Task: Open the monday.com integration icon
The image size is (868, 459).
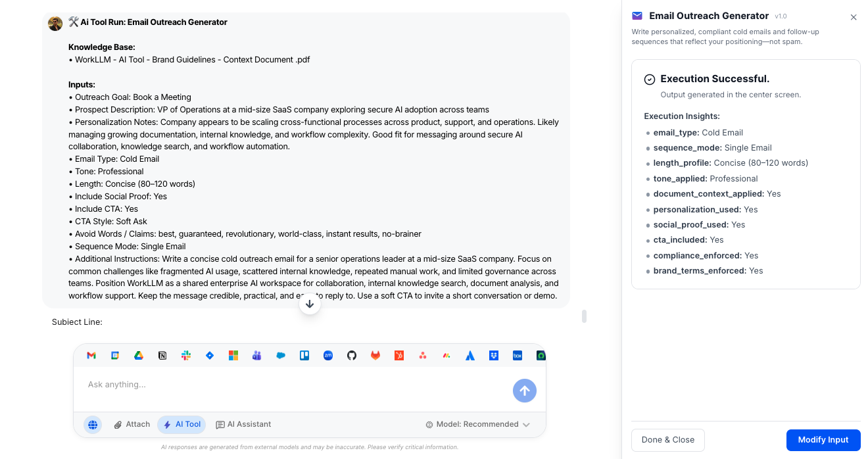Action: (x=446, y=355)
